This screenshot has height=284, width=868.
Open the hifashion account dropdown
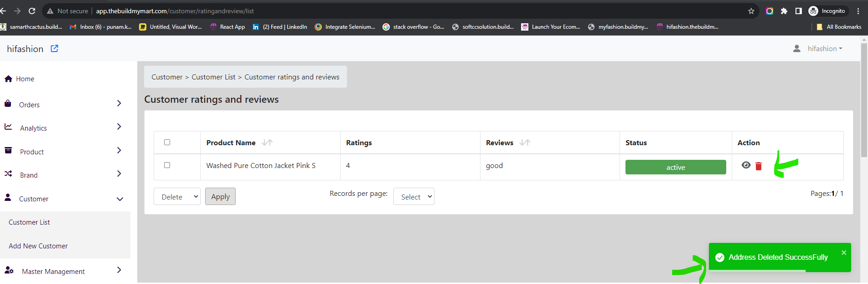tap(825, 48)
